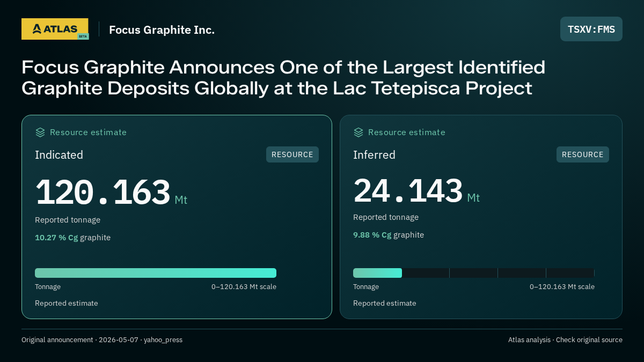Click the announcement headline text
The width and height of the screenshot is (644, 362).
pos(283,78)
